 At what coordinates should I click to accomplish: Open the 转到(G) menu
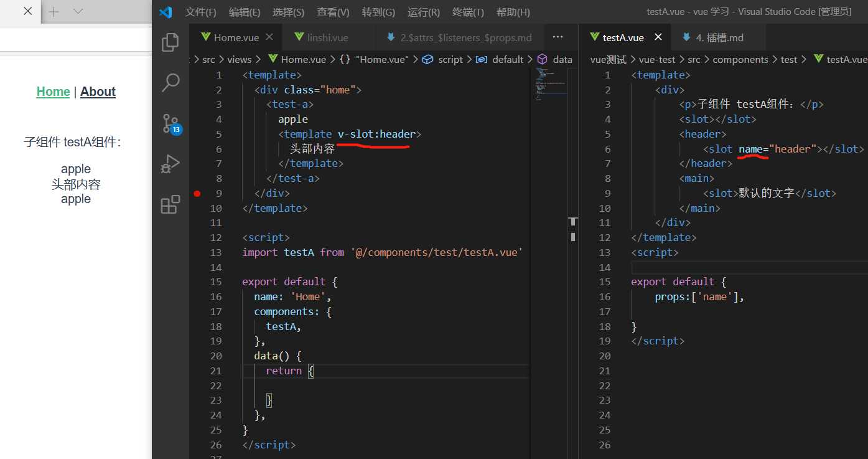point(378,12)
